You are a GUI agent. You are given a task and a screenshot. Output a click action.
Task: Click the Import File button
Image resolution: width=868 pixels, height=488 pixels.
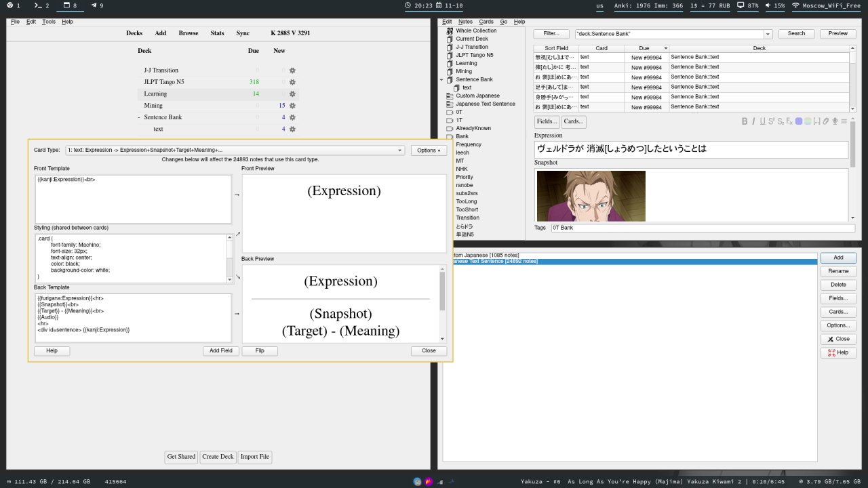[x=255, y=457]
